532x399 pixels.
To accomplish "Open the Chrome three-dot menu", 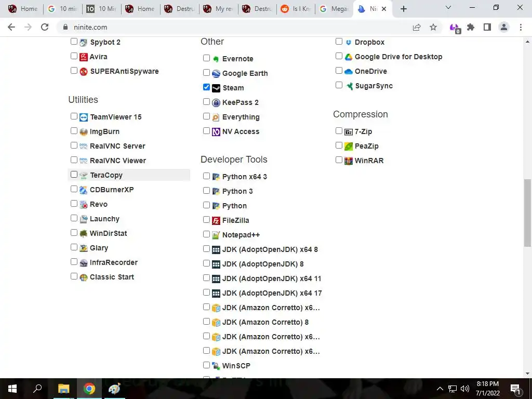I will [x=521, y=27].
